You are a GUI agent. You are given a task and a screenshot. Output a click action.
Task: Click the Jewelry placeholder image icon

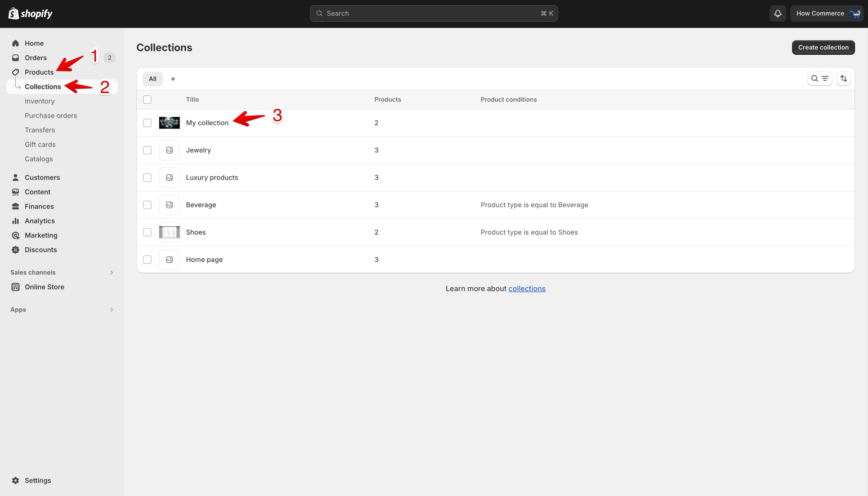tap(169, 150)
